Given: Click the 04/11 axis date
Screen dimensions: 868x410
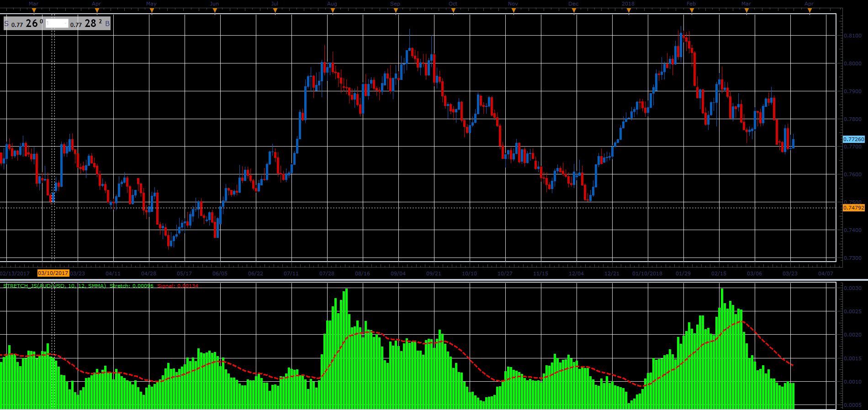Looking at the screenshot, I should pos(113,273).
